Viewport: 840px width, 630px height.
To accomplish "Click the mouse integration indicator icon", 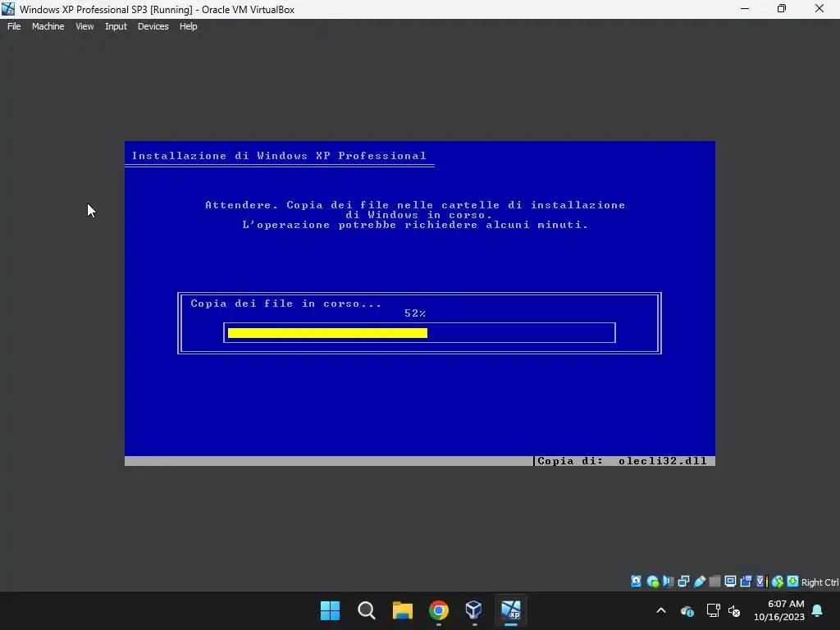I will 778,582.
